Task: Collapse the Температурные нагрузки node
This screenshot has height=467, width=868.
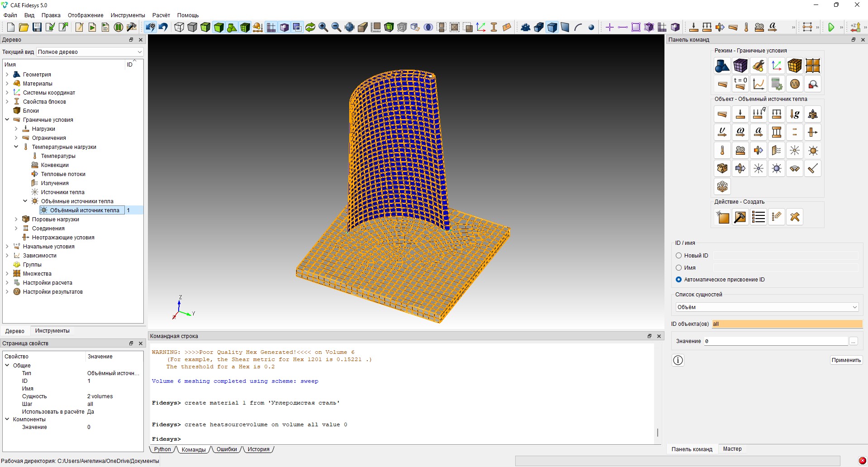Action: click(16, 147)
